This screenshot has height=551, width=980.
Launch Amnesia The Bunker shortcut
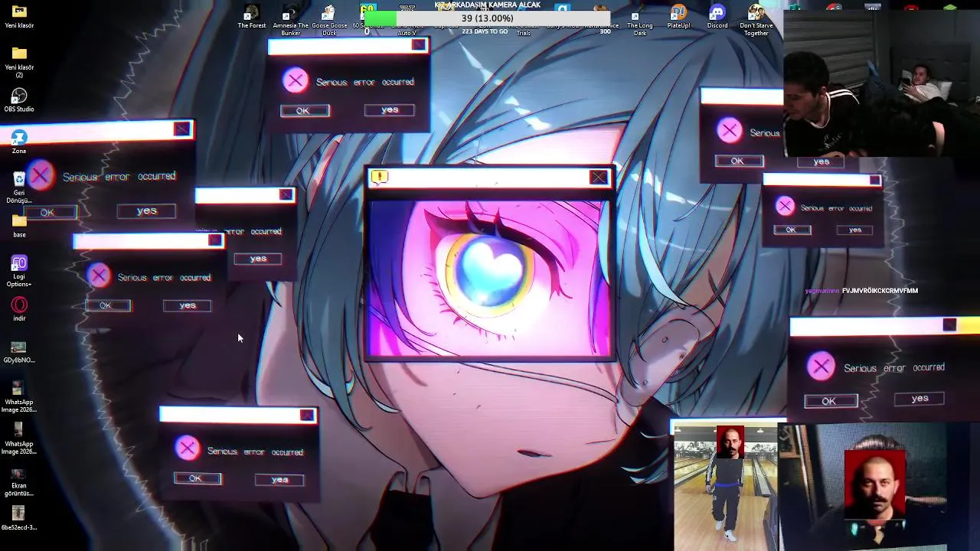[291, 20]
